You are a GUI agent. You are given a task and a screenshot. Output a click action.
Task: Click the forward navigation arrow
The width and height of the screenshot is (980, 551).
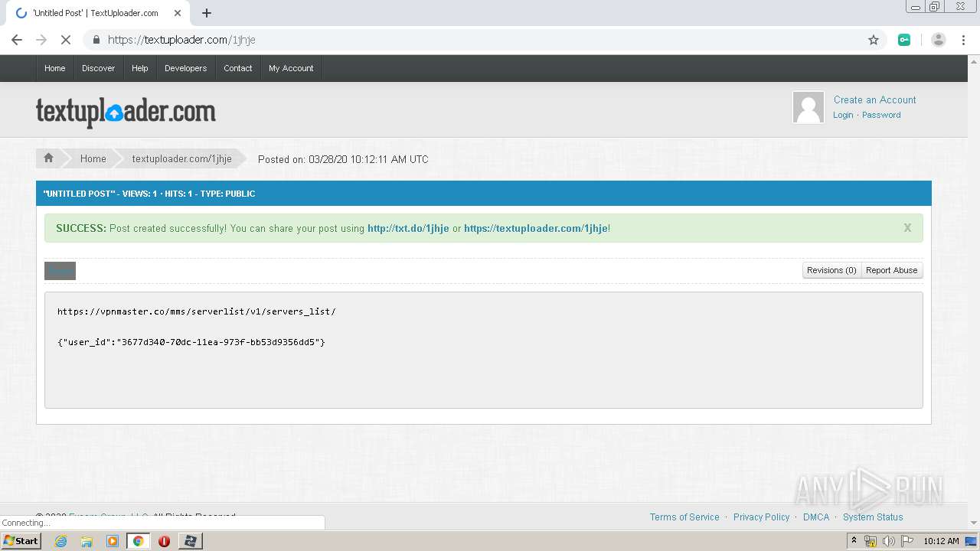[41, 40]
